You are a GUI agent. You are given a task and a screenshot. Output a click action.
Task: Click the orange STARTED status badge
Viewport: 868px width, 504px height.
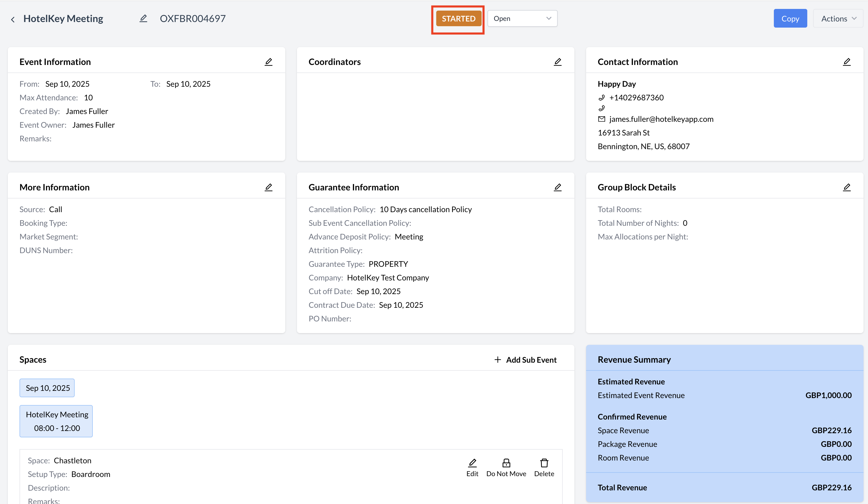pos(458,19)
